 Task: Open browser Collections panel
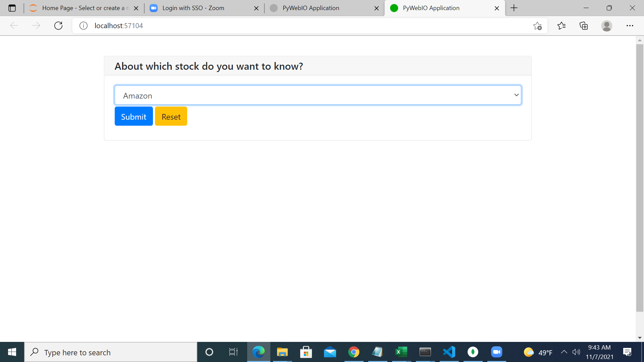tap(584, 26)
